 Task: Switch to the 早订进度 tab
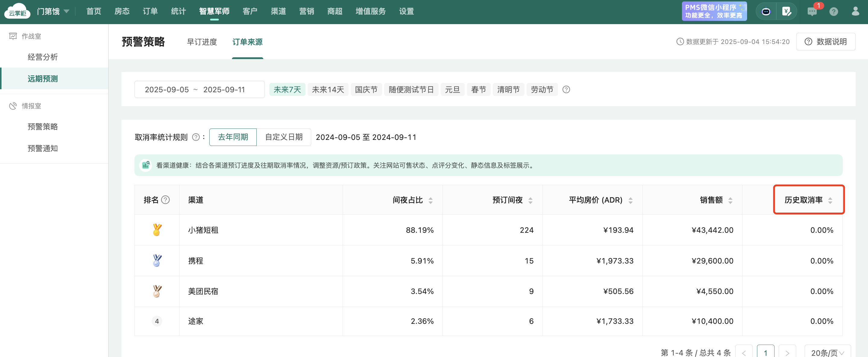coord(202,42)
